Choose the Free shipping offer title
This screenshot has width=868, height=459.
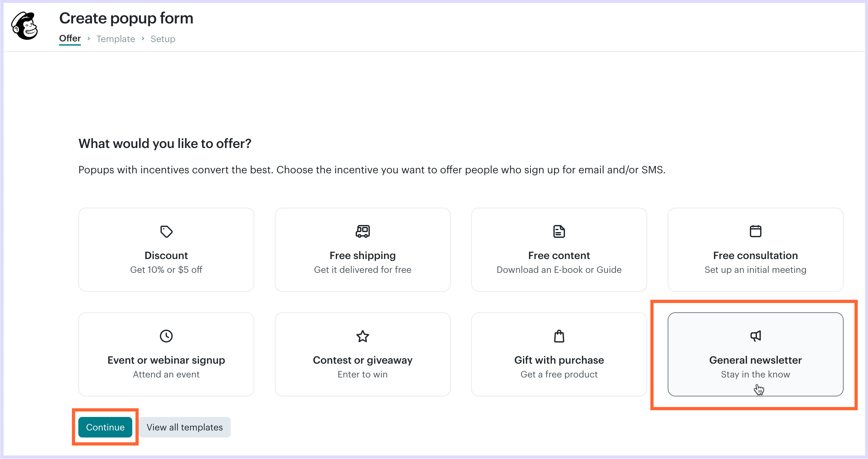tap(362, 255)
